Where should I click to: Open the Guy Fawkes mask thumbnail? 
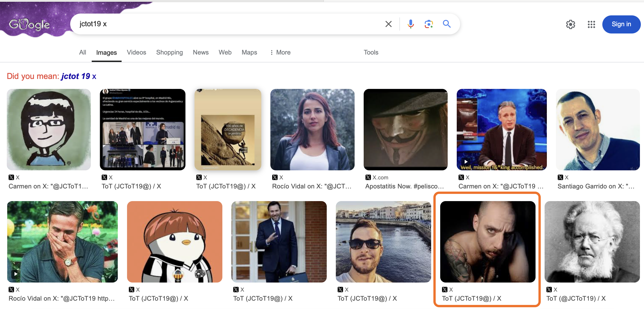click(x=406, y=130)
